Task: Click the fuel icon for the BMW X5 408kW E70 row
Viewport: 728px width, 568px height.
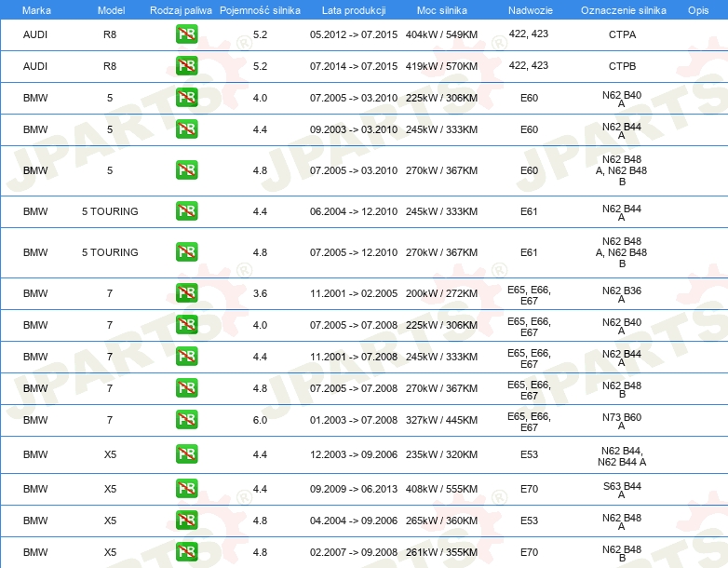Action: pos(186,488)
